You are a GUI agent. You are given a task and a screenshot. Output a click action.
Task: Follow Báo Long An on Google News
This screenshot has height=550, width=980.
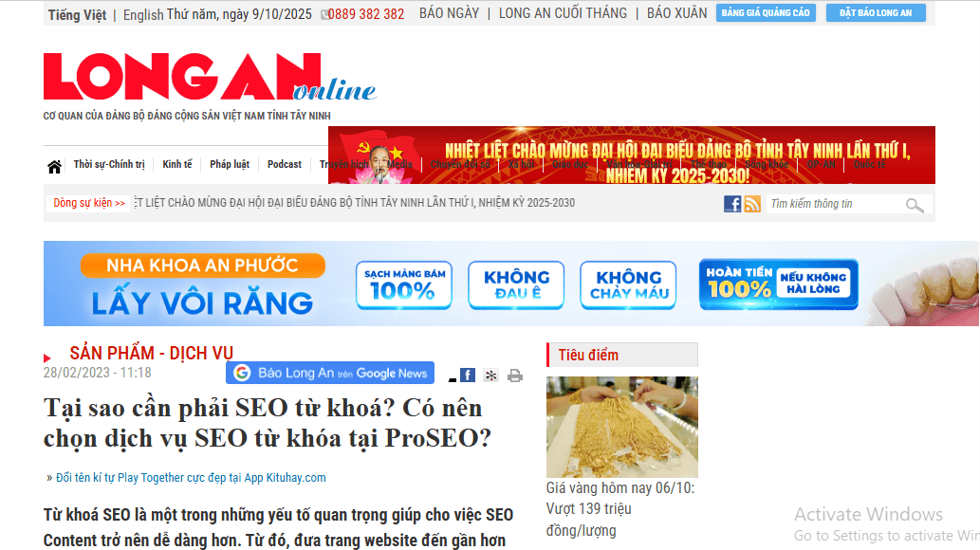click(330, 373)
